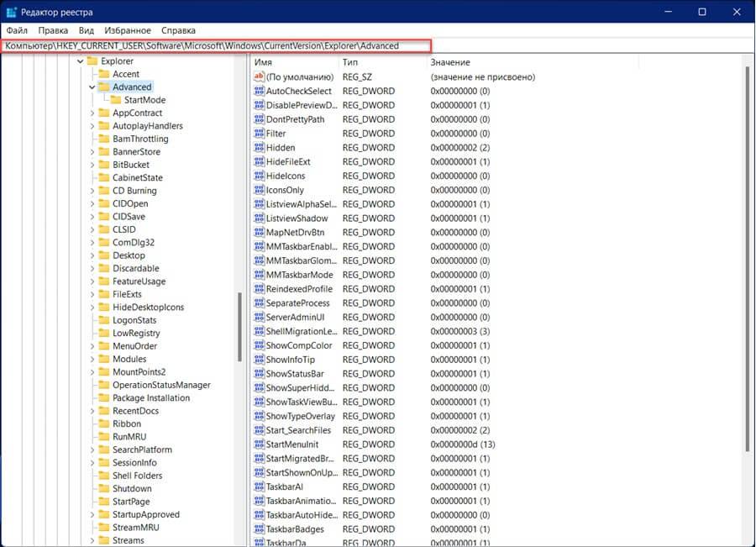
Task: Open the Правка menu
Action: (x=53, y=30)
